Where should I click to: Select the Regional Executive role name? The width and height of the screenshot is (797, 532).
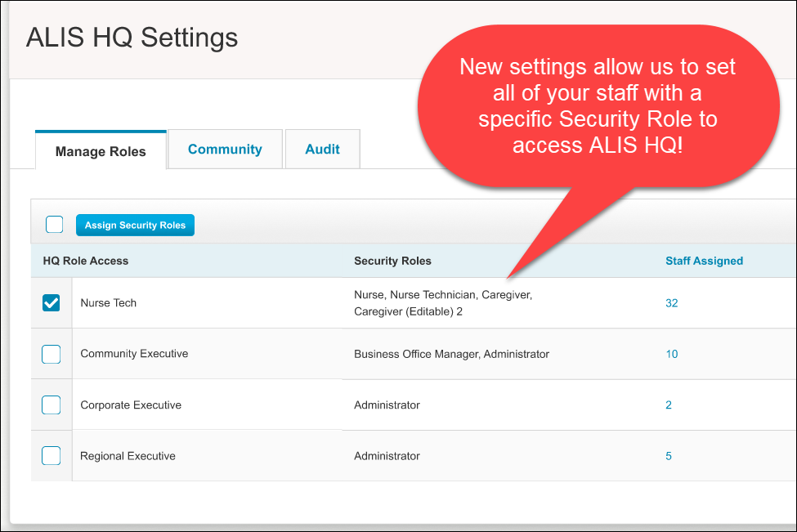tap(128, 456)
